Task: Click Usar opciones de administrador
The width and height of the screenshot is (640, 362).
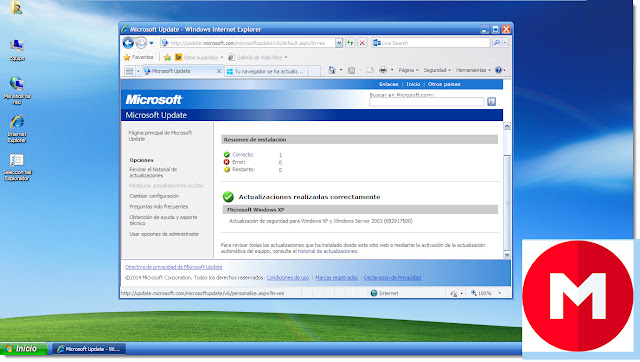Action: pos(164,234)
